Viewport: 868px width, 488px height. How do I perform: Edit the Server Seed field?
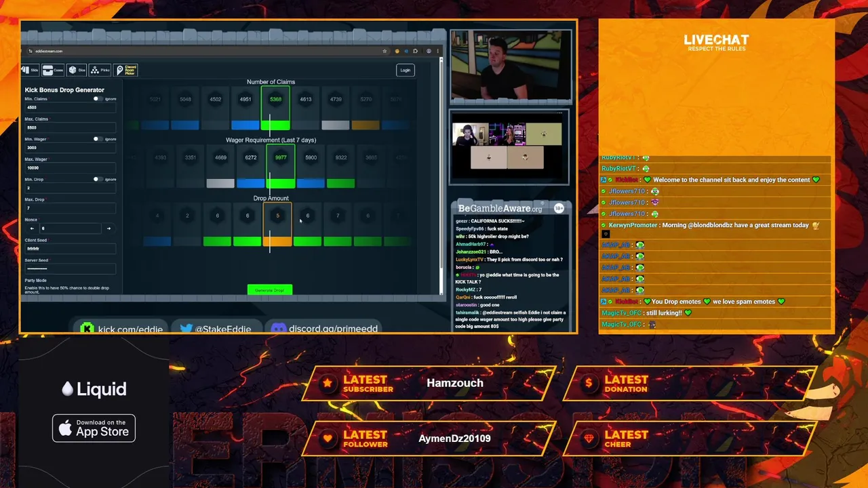[x=70, y=269]
